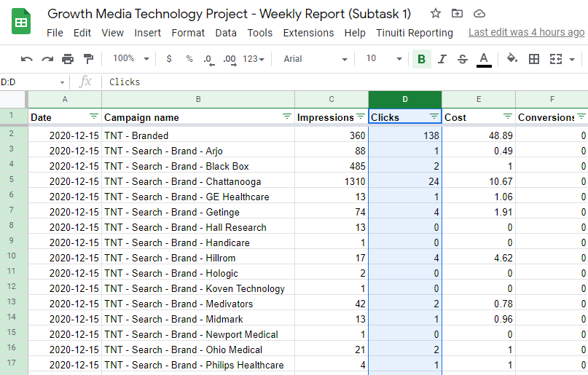
Task: Select column B header
Action: pos(198,99)
